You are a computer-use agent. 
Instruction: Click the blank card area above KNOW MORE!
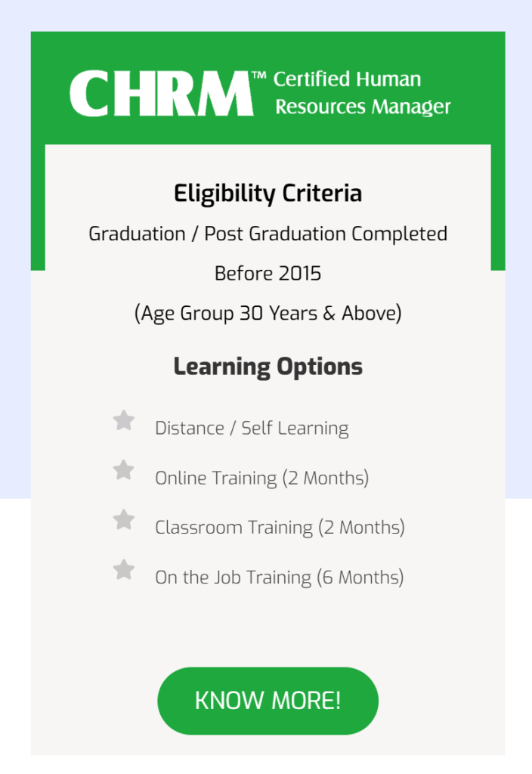tap(268, 627)
